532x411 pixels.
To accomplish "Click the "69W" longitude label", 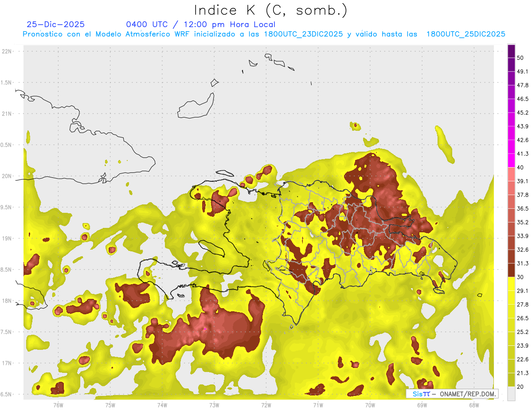I will point(422,405).
